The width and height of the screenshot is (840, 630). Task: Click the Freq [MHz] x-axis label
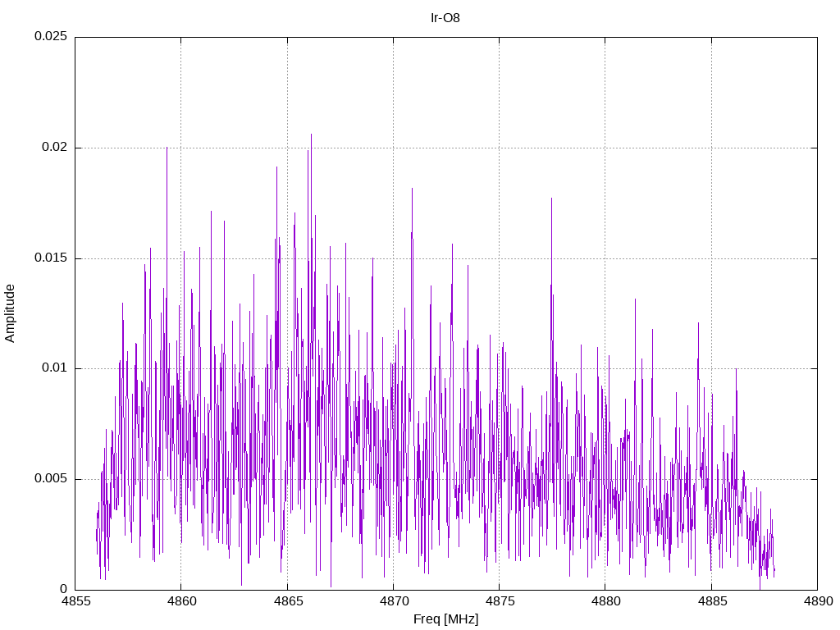pos(445,619)
